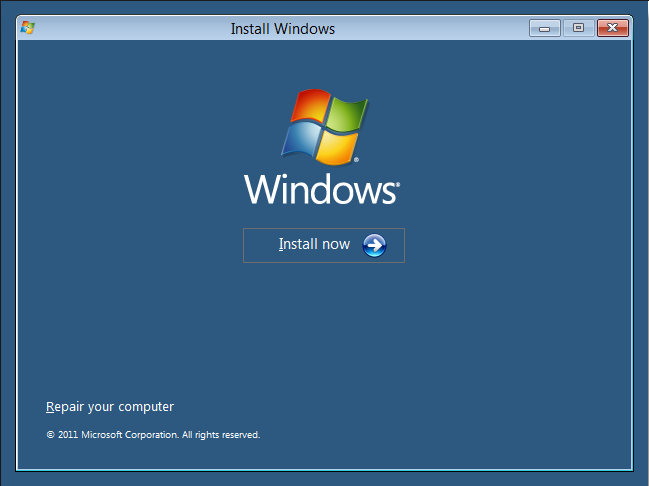
Task: Click the blue arrow icon beside Install now
Action: pyautogui.click(x=374, y=245)
